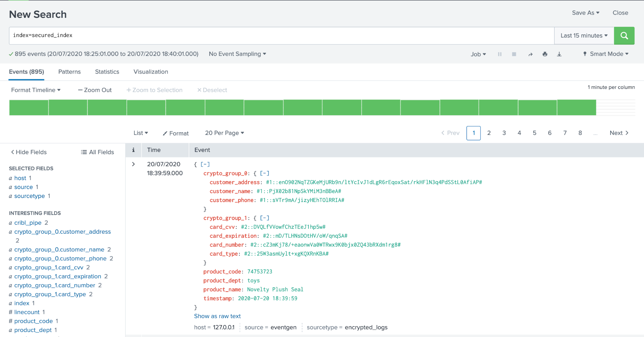The width and height of the screenshot is (644, 337).
Task: Click the event info column icon
Action: pyautogui.click(x=133, y=150)
